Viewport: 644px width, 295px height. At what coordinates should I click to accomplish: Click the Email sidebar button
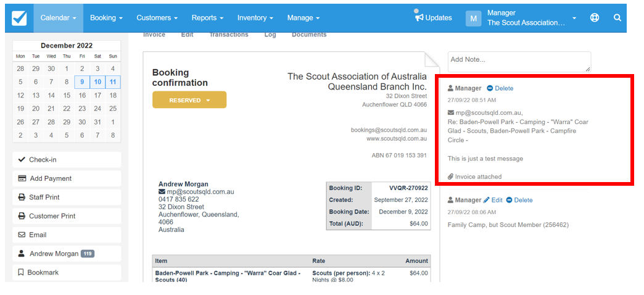67,235
